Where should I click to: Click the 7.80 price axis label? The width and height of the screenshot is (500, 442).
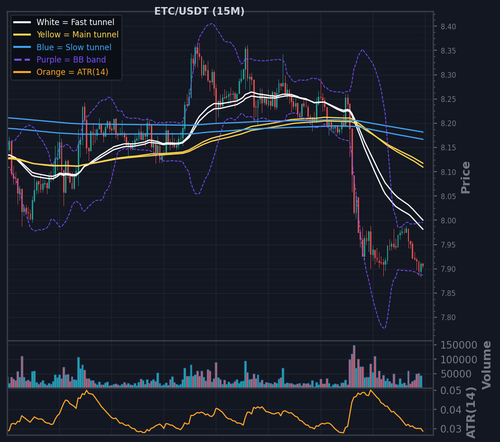pos(448,317)
